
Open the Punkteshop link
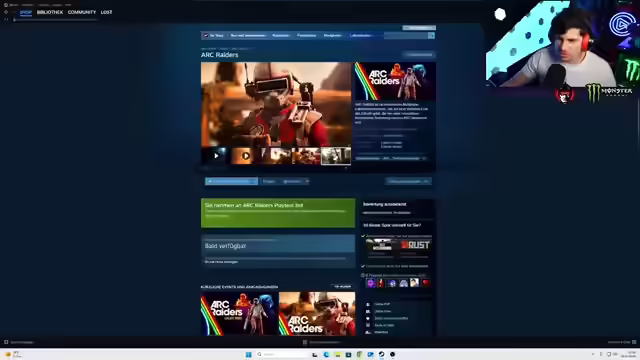tap(307, 36)
